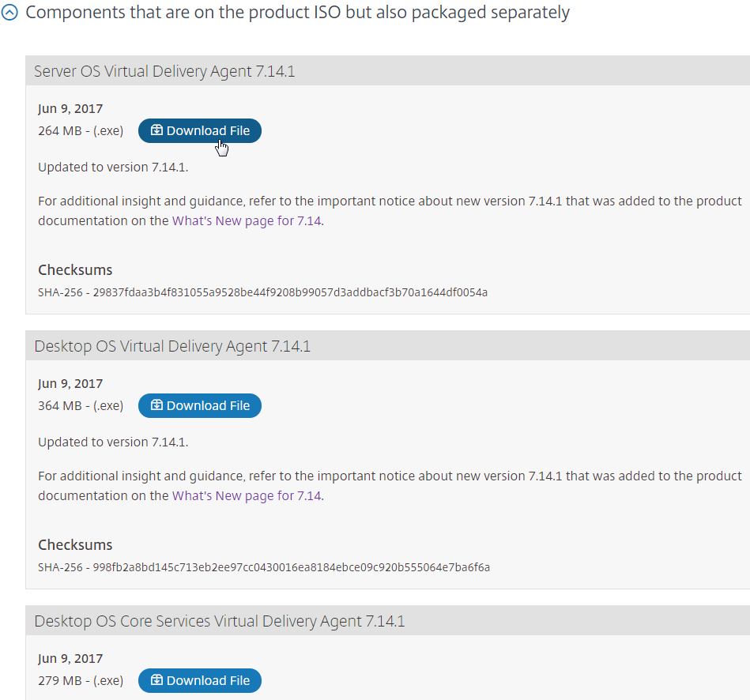
Task: Download Desktop OS Virtual Delivery Agent file
Action: pos(200,406)
